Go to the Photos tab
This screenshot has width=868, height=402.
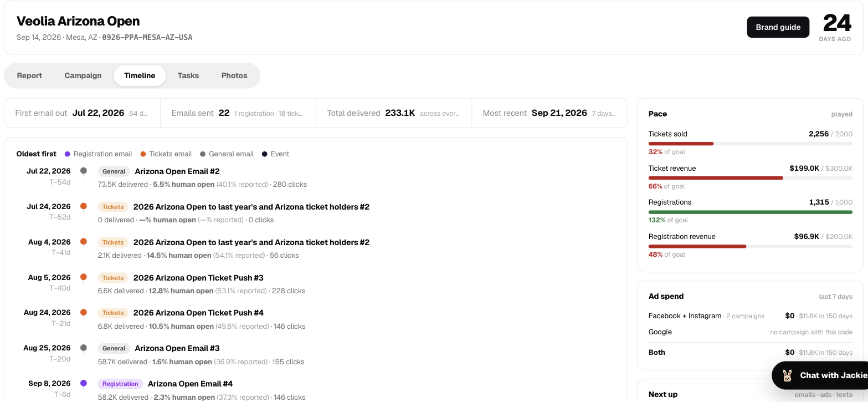pyautogui.click(x=234, y=75)
